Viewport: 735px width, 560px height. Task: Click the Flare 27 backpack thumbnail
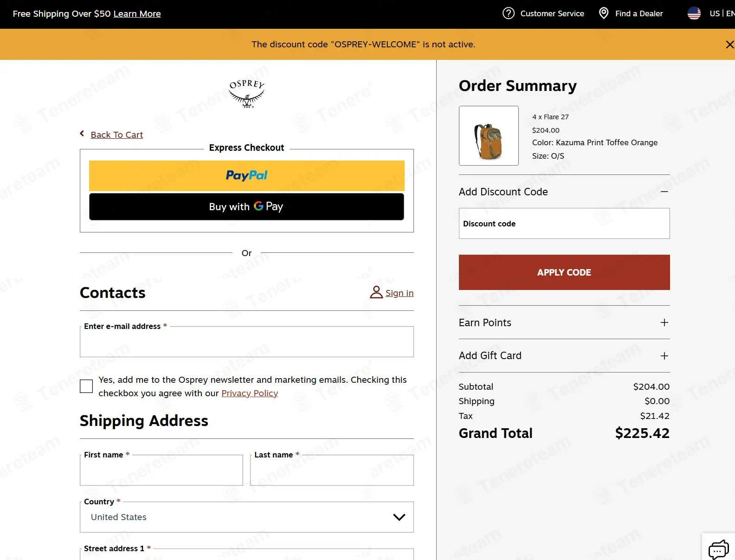(x=489, y=135)
